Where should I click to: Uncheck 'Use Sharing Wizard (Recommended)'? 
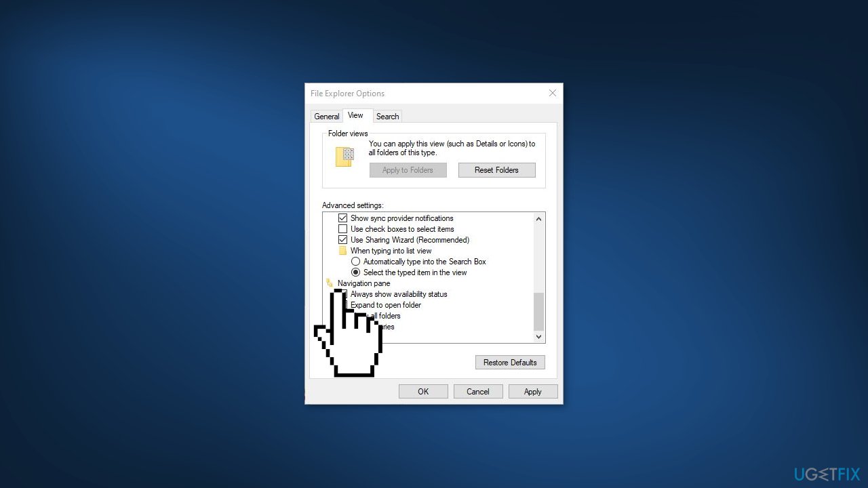(x=343, y=239)
